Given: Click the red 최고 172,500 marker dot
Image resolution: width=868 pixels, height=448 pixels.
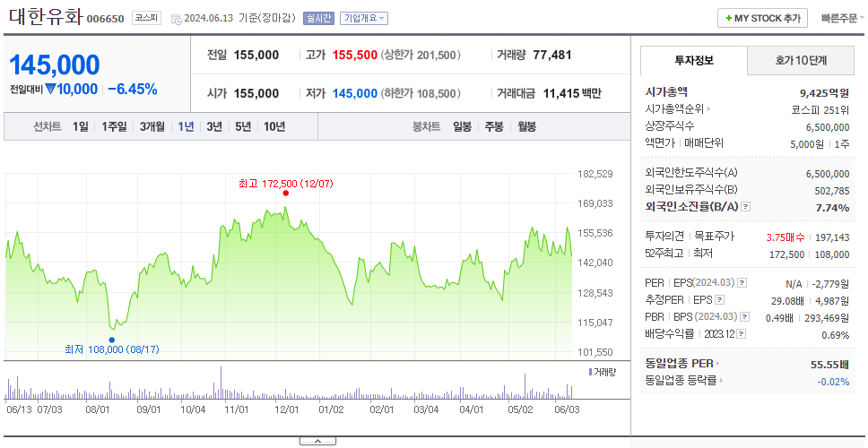Looking at the screenshot, I should [x=286, y=193].
